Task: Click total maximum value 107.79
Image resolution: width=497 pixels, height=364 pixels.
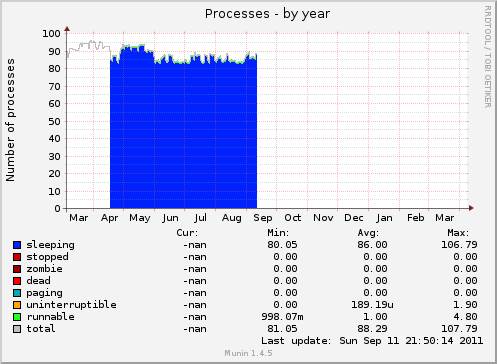Action: click(459, 329)
